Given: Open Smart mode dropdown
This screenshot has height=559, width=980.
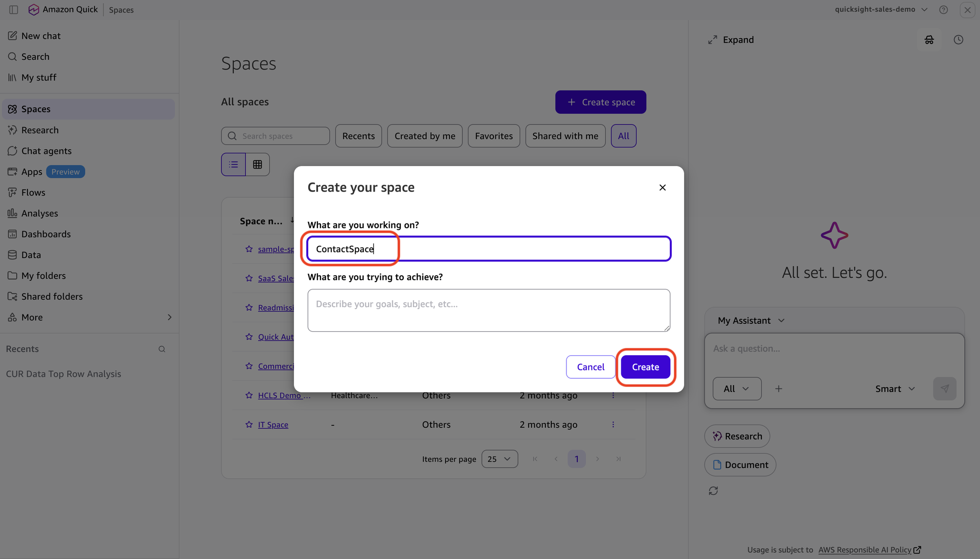Looking at the screenshot, I should 895,389.
